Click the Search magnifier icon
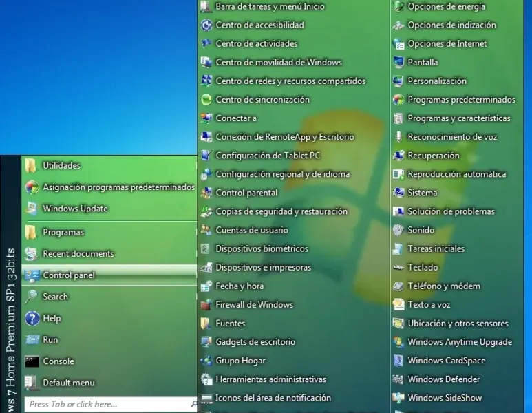Viewport: 532px width, 413px height. pos(31,297)
